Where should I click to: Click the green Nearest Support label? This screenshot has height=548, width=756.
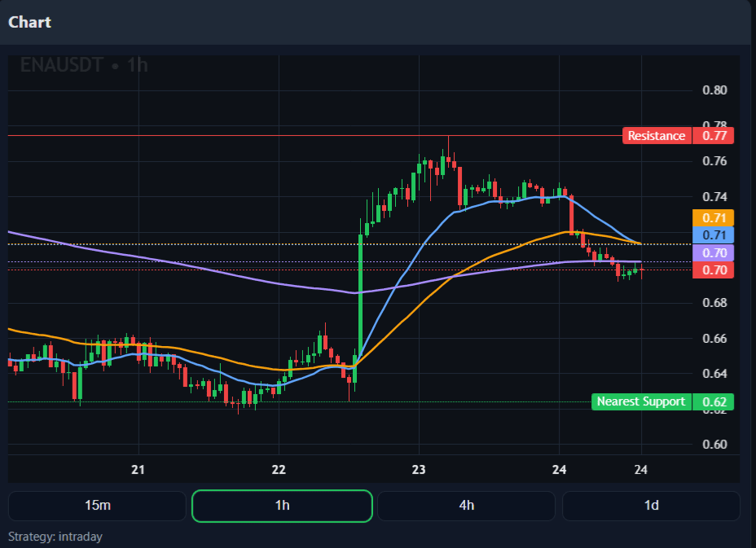coord(641,401)
